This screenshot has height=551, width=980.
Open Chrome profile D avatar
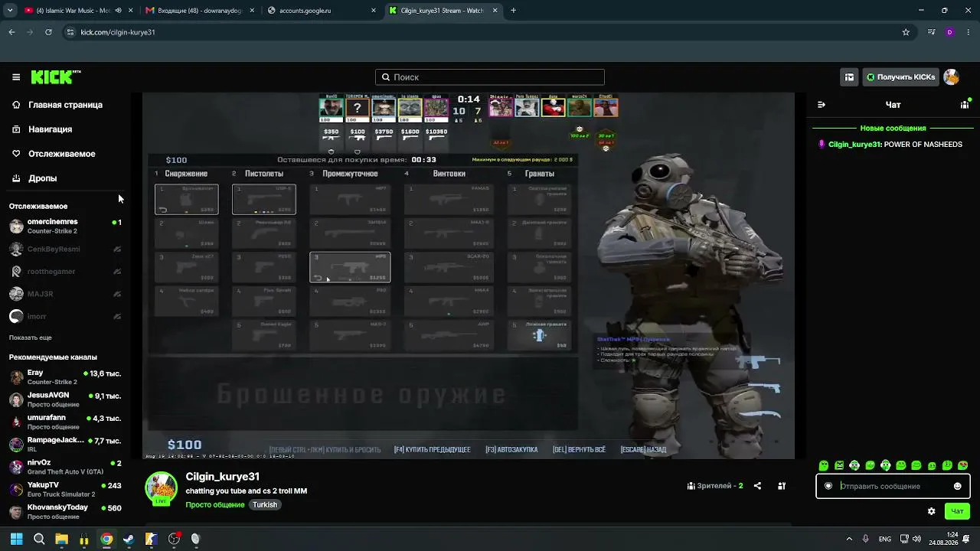click(x=950, y=32)
